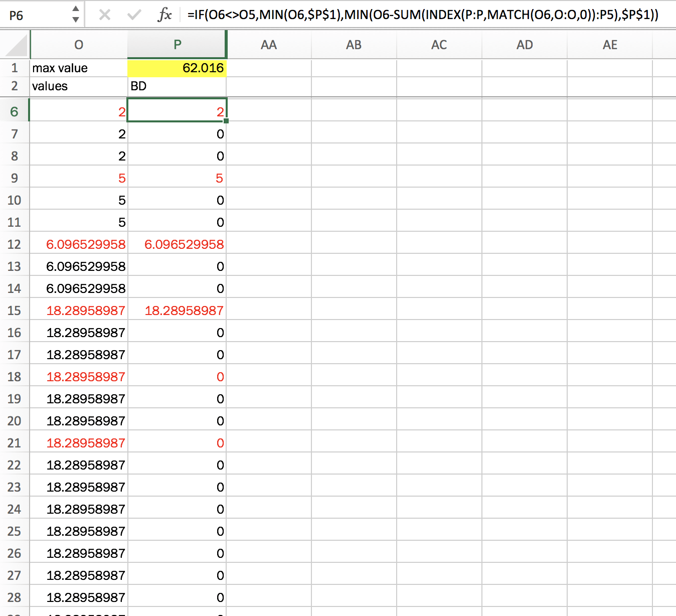The height and width of the screenshot is (616, 676).
Task: Click the Name Box down stepper arrow
Action: [x=75, y=19]
